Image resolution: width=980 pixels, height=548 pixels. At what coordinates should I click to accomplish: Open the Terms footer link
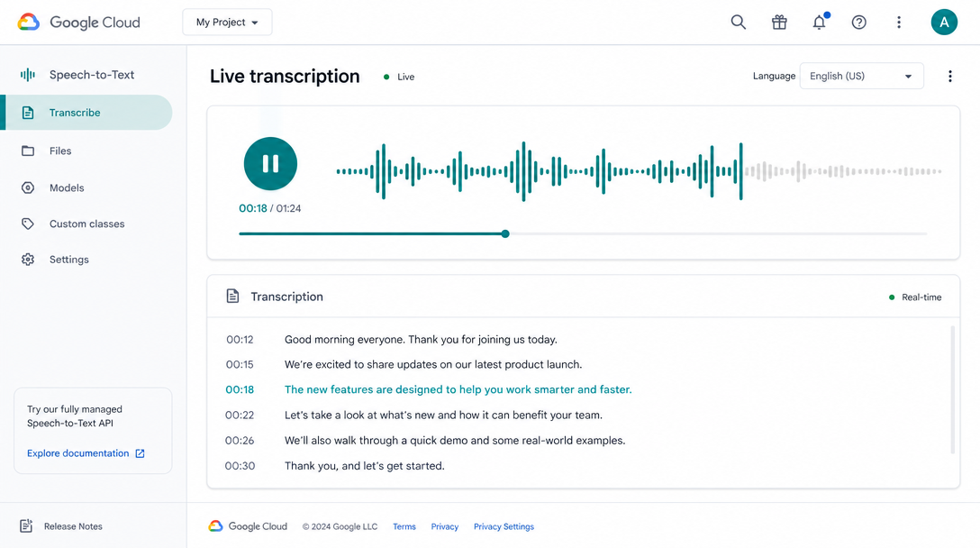pyautogui.click(x=404, y=526)
